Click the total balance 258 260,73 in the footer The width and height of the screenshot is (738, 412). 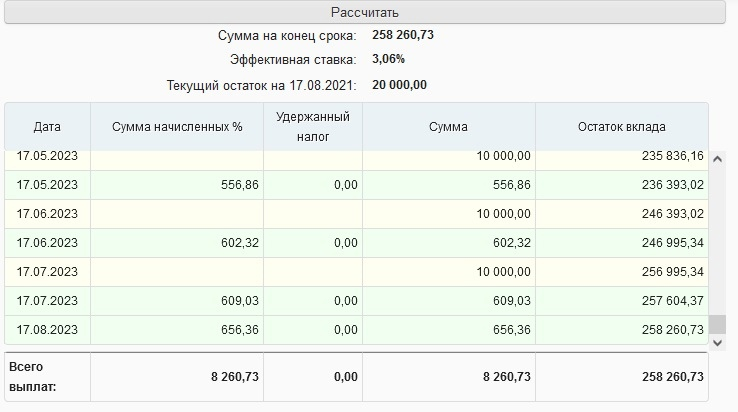(x=673, y=377)
